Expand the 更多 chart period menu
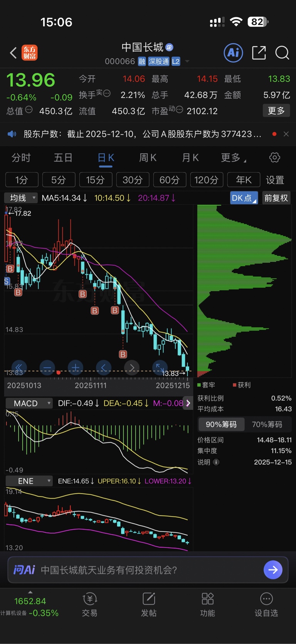Image resolution: width=296 pixels, height=644 pixels. pyautogui.click(x=234, y=158)
